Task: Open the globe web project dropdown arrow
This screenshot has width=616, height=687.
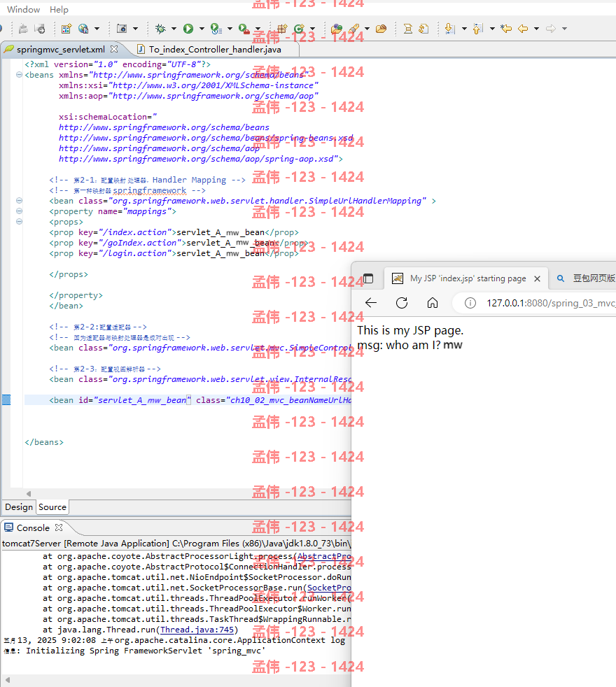Action: tap(97, 29)
